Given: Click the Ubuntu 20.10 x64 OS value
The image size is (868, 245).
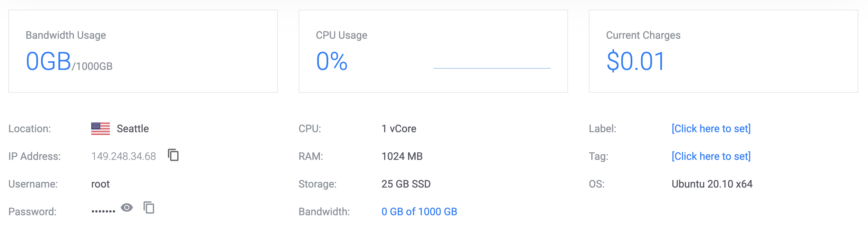Looking at the screenshot, I should [x=712, y=184].
